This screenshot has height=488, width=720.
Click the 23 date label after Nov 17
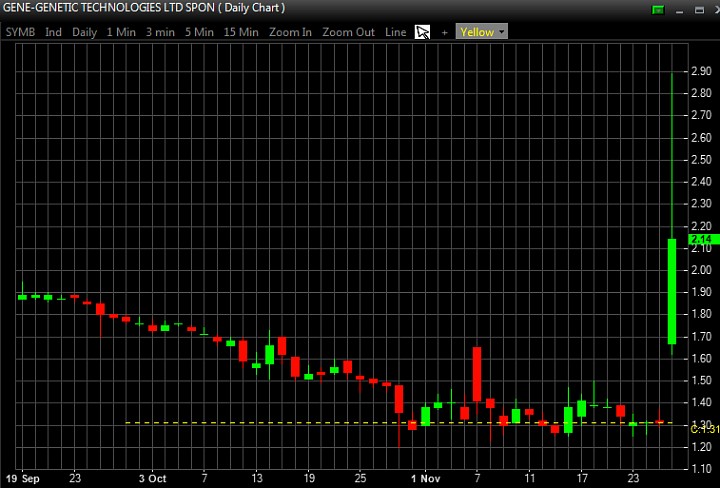[633, 478]
